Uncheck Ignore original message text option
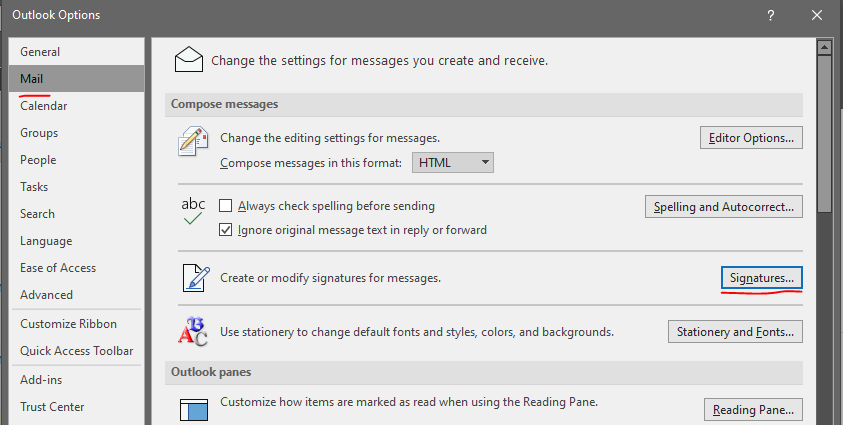Screen dimensions: 843x425 [x=226, y=230]
